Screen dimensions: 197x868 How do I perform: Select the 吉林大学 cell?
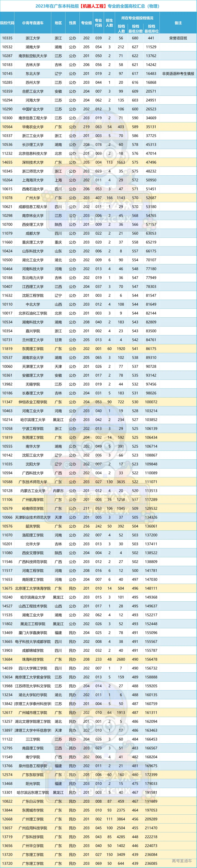(x=33, y=65)
